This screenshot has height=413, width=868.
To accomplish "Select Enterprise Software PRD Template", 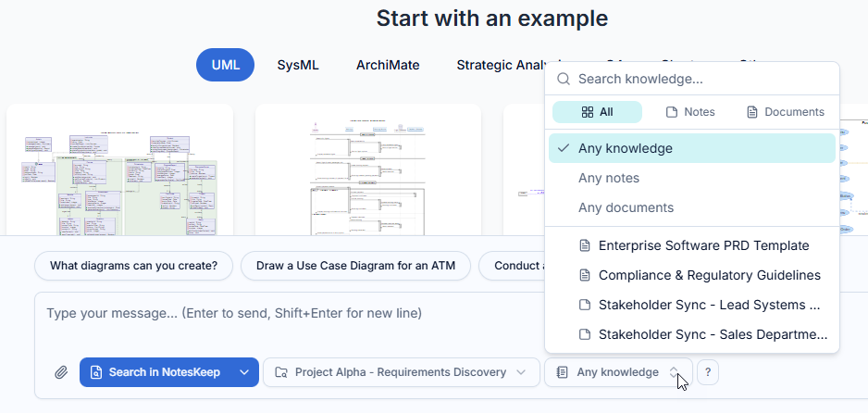I will (x=692, y=245).
